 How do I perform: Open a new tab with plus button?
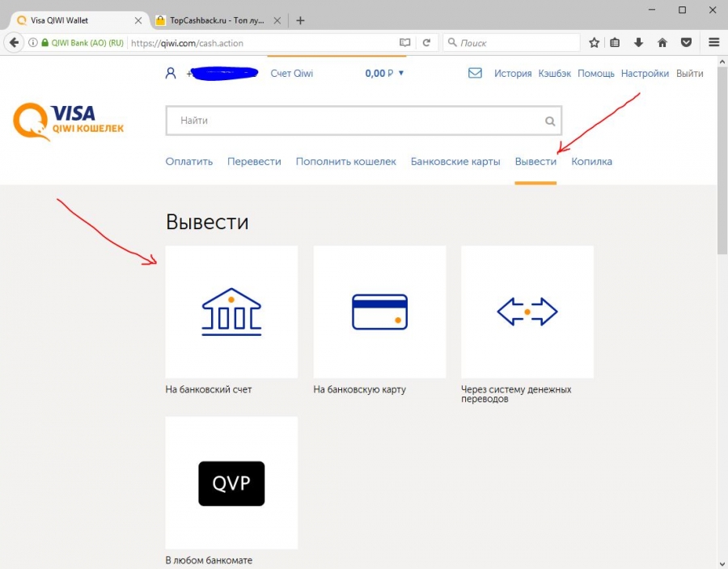click(x=300, y=20)
